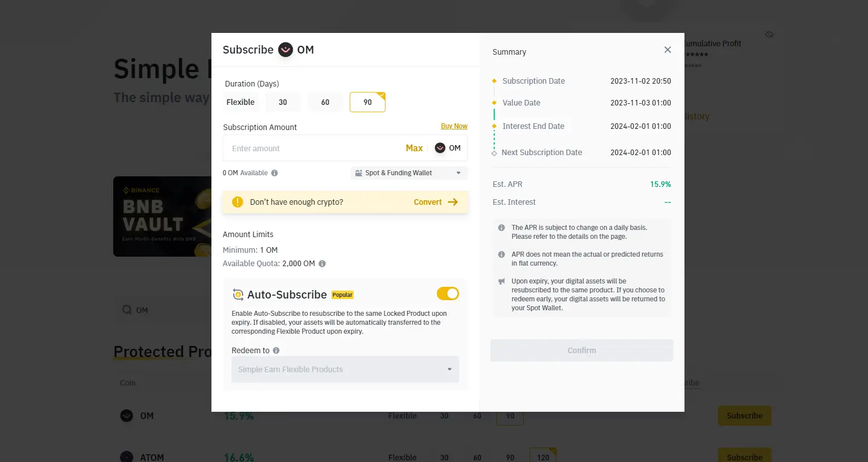The image size is (868, 462).
Task: Select 30 days in the ATOM row
Action: (x=444, y=457)
